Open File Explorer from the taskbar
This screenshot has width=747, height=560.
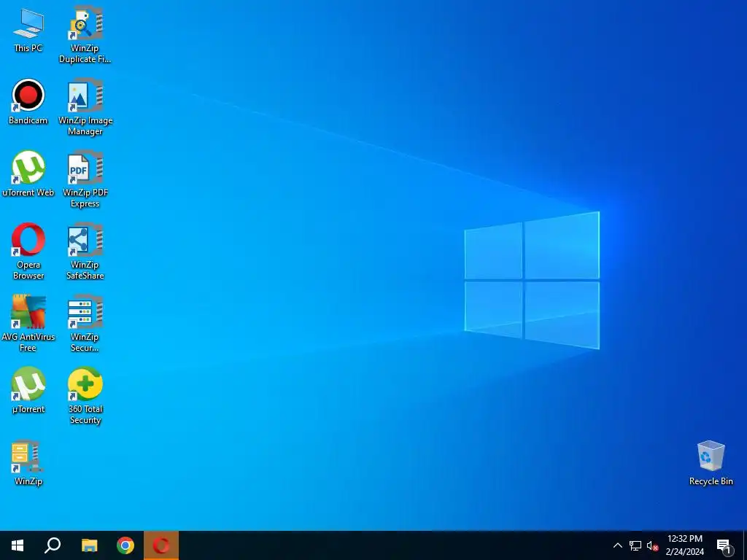point(89,545)
